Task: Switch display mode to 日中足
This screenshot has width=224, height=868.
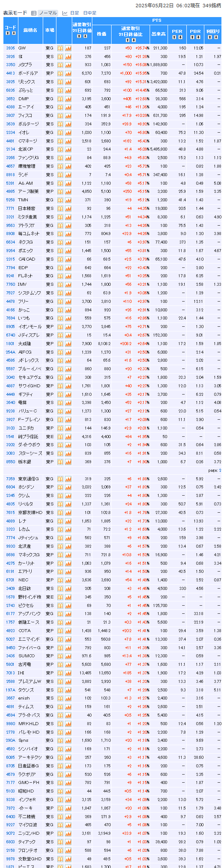Action: (90, 13)
